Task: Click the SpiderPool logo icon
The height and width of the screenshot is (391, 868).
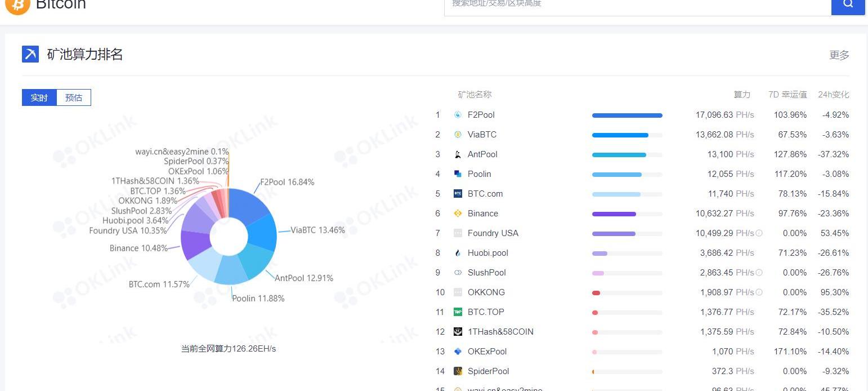Action: (458, 371)
